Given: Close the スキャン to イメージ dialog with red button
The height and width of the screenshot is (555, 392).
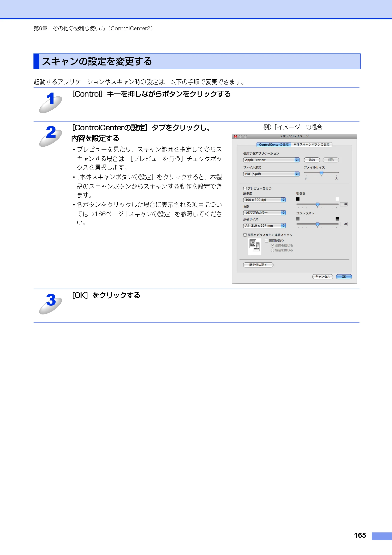Looking at the screenshot, I should pyautogui.click(x=235, y=136).
